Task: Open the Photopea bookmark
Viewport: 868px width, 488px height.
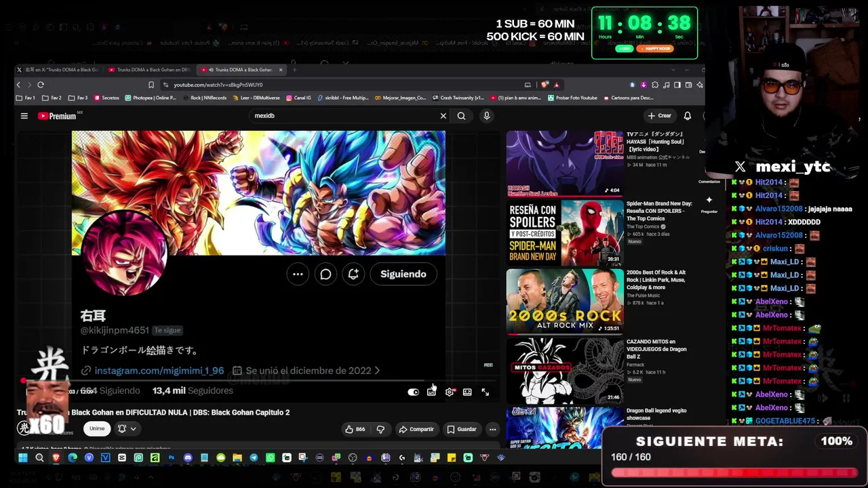Action: (x=151, y=98)
